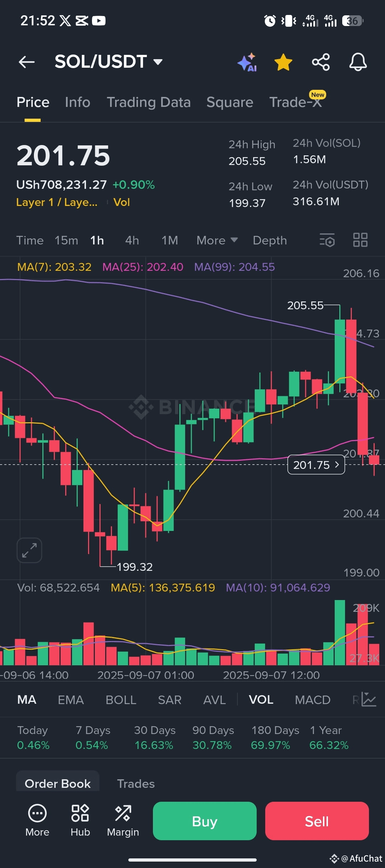Image resolution: width=385 pixels, height=868 pixels.
Task: Open the More menu at bottom
Action: tap(37, 821)
